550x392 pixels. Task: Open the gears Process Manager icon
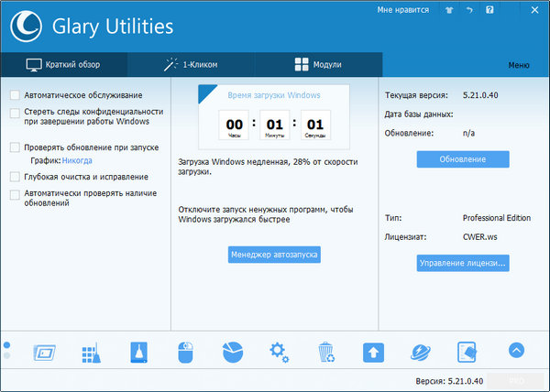point(279,351)
